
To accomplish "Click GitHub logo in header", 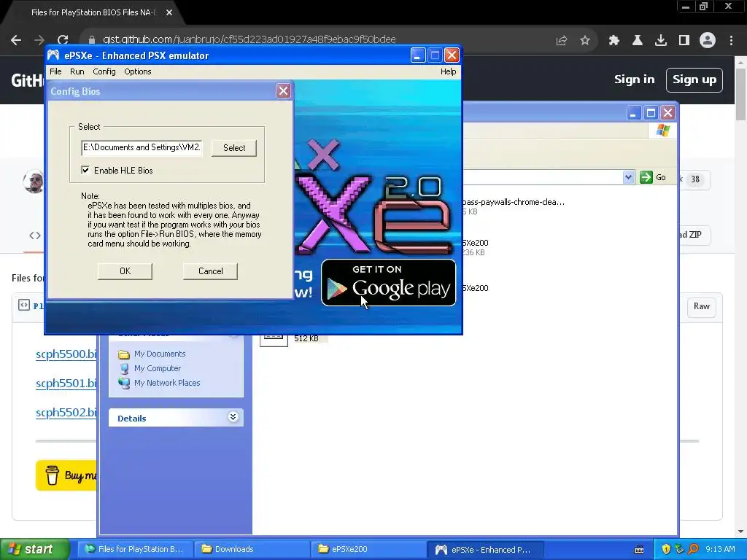I will tap(28, 80).
